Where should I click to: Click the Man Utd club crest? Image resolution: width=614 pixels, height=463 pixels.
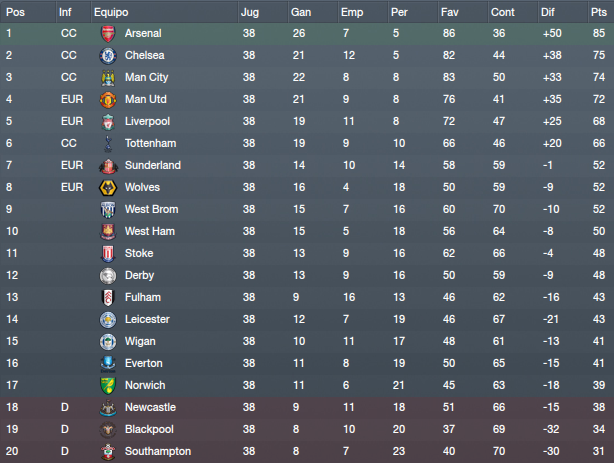click(108, 99)
